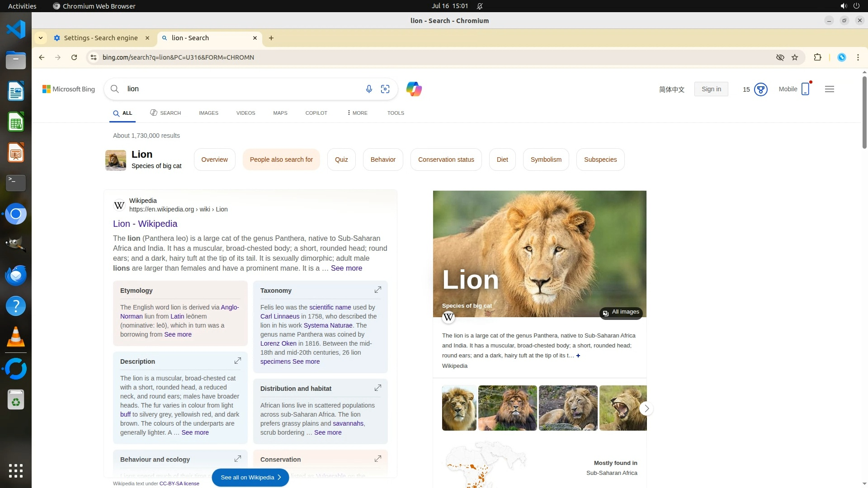Switch to Mobile view
Viewport: 868px width, 488px height.
794,89
